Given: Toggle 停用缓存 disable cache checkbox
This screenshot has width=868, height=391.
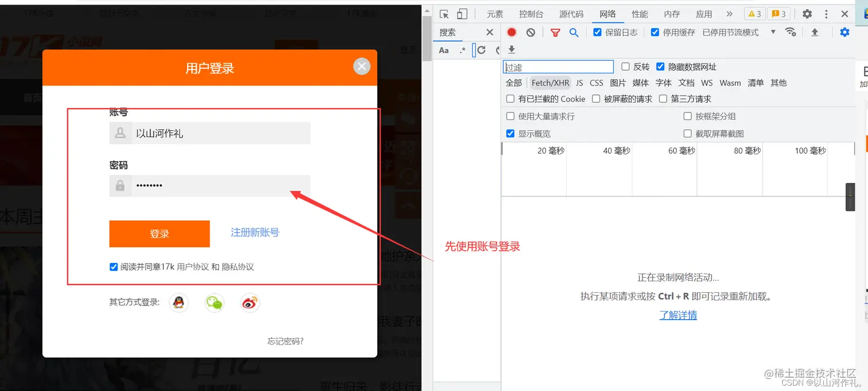Looking at the screenshot, I should [655, 32].
